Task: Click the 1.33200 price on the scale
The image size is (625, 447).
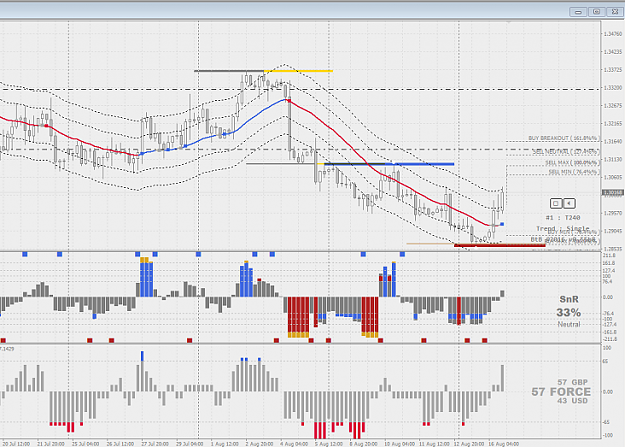Action: [x=613, y=88]
